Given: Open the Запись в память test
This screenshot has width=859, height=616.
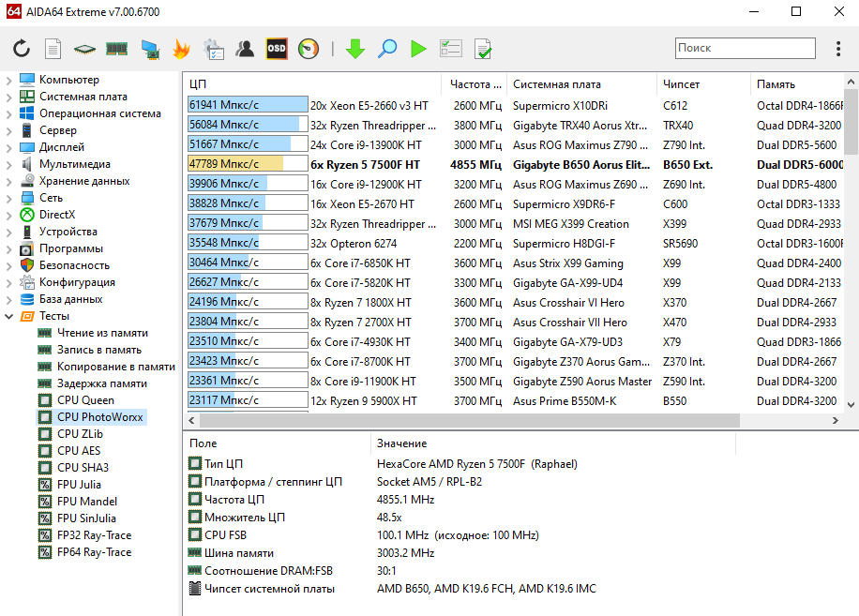Looking at the screenshot, I should click(x=99, y=350).
